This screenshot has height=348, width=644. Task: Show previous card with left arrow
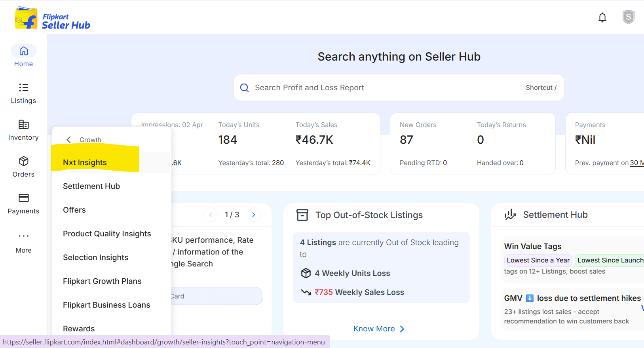[x=211, y=215]
